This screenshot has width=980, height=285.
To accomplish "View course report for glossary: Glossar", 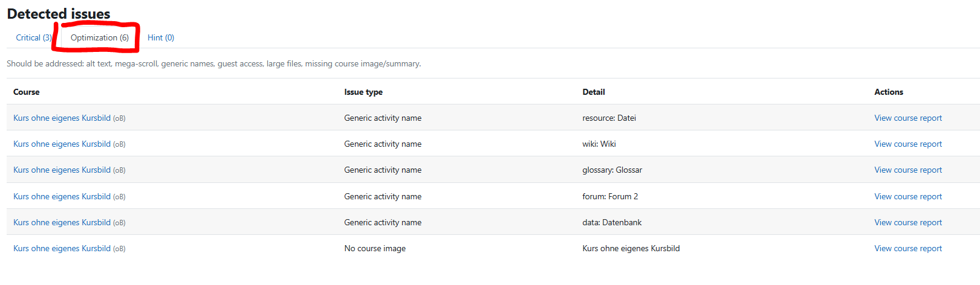I will pyautogui.click(x=908, y=170).
